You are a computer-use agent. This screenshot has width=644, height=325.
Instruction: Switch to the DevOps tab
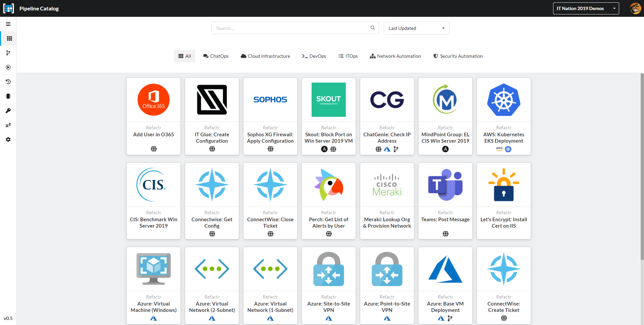click(x=314, y=56)
